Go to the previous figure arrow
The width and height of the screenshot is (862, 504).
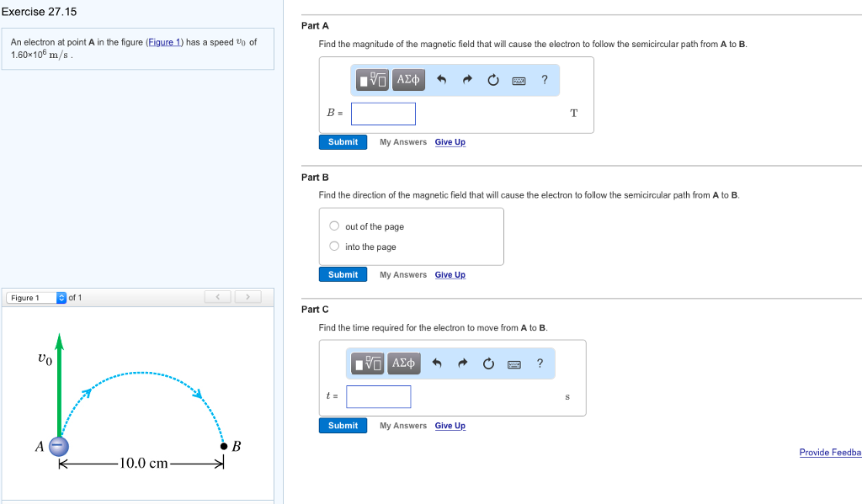click(217, 297)
